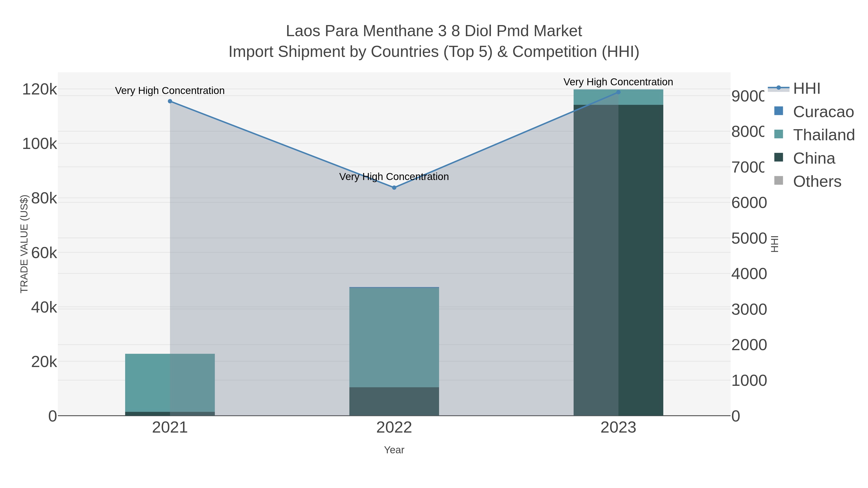The height and width of the screenshot is (488, 868).
Task: Click the Thailand teal legend swatch
Action: [x=779, y=134]
